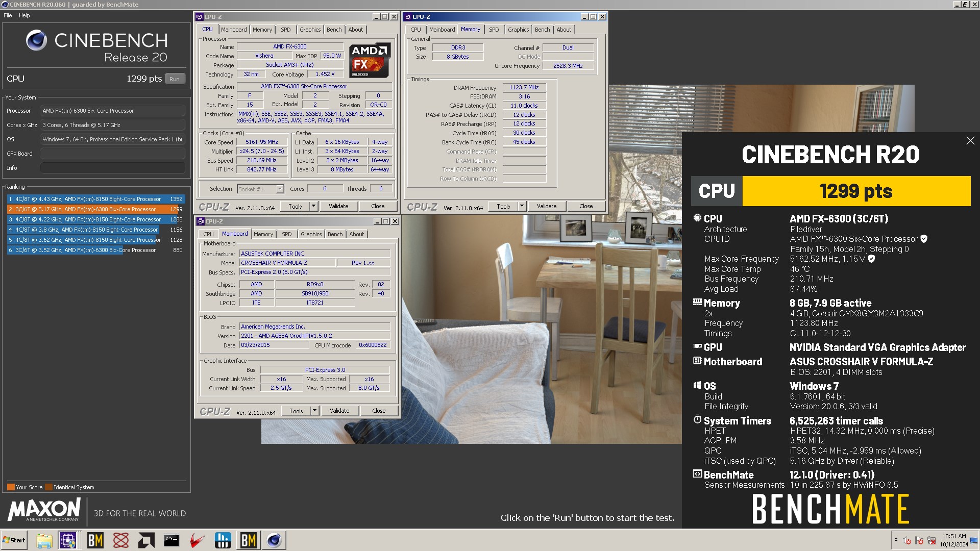Click the brown Identical System legend swatch
Screen dimensions: 980x551
[x=48, y=487]
